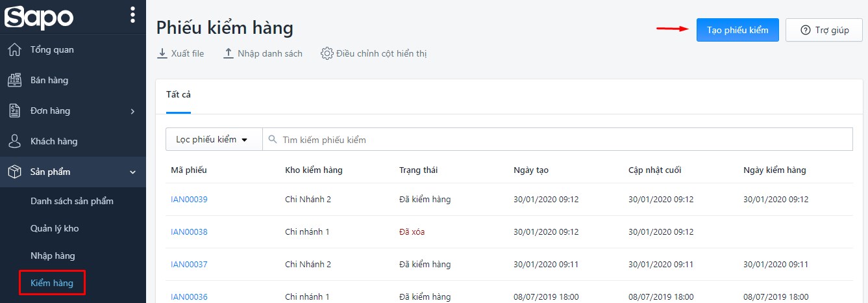Click the Đơn hàng document icon
868x303 pixels.
point(14,111)
